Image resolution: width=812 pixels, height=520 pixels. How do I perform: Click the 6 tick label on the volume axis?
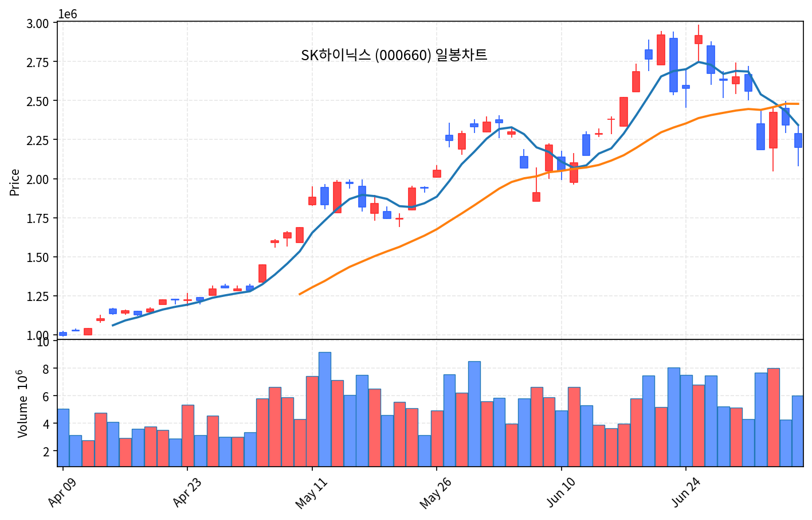coord(46,396)
